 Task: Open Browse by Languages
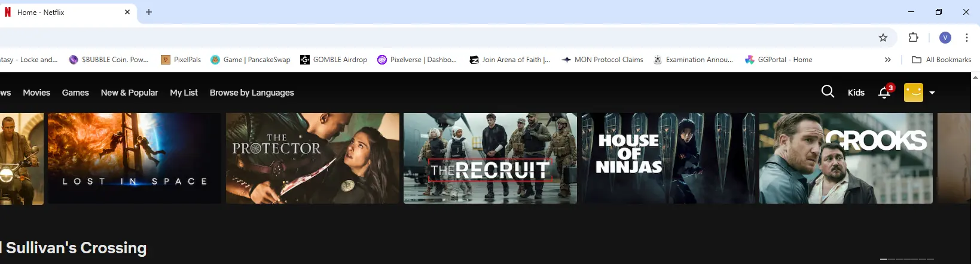point(252,93)
